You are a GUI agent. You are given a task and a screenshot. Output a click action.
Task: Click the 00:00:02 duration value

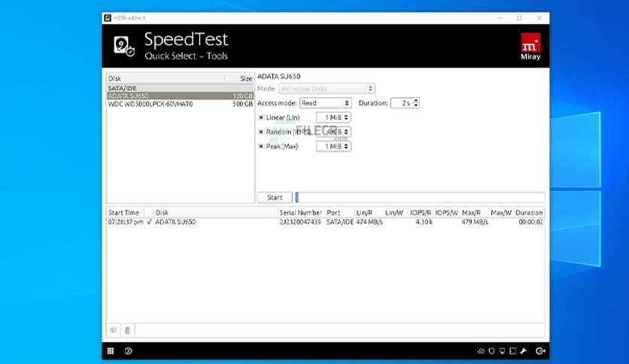pyautogui.click(x=530, y=222)
